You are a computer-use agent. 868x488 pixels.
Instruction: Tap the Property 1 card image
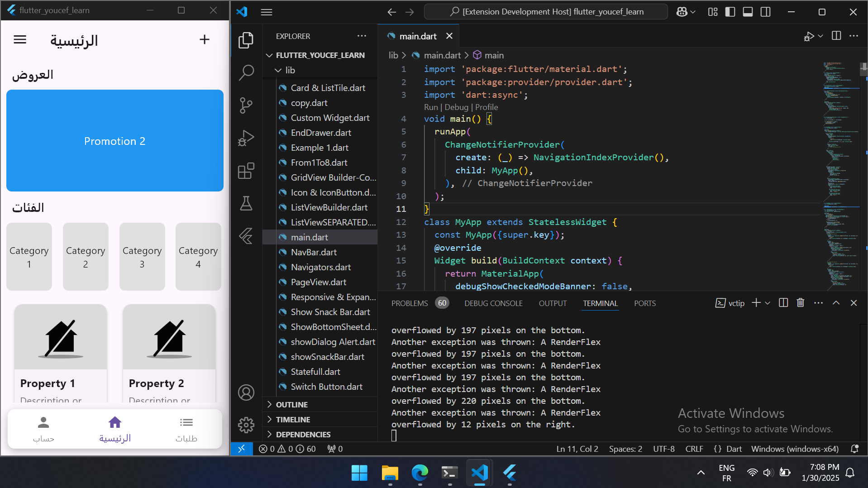point(61,337)
